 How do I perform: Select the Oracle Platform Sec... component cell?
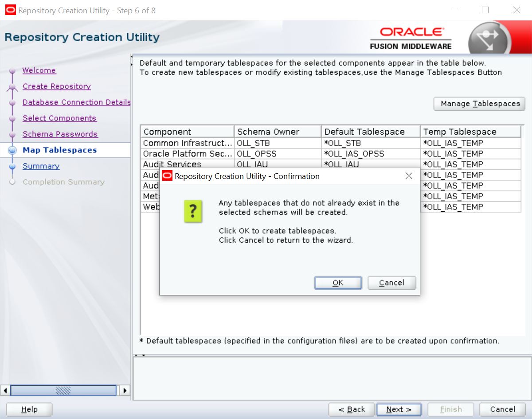188,154
